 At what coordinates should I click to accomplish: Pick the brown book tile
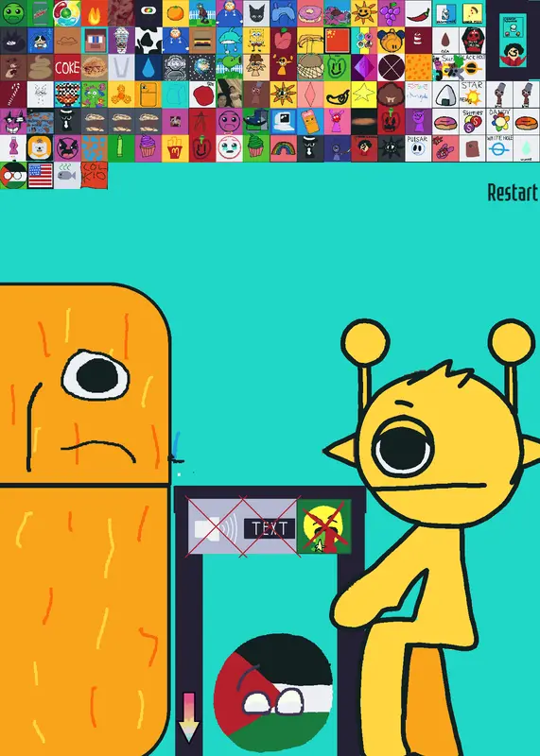[473, 148]
